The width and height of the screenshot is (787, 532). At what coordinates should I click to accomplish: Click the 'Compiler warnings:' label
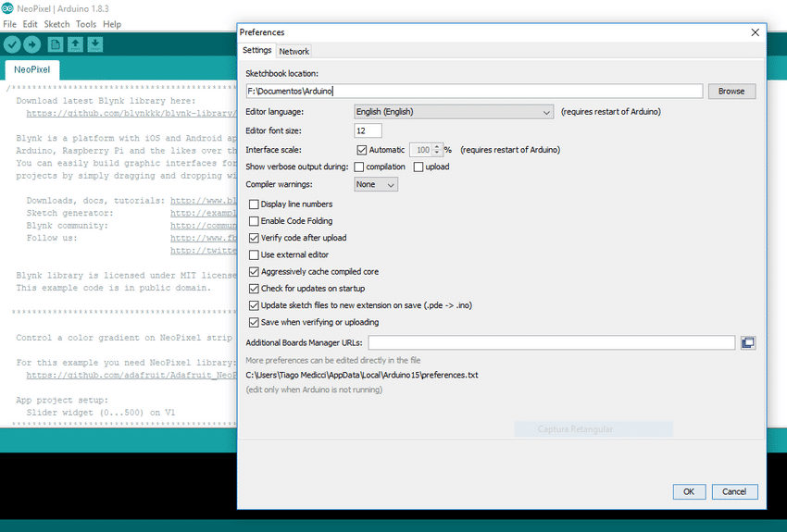[279, 184]
